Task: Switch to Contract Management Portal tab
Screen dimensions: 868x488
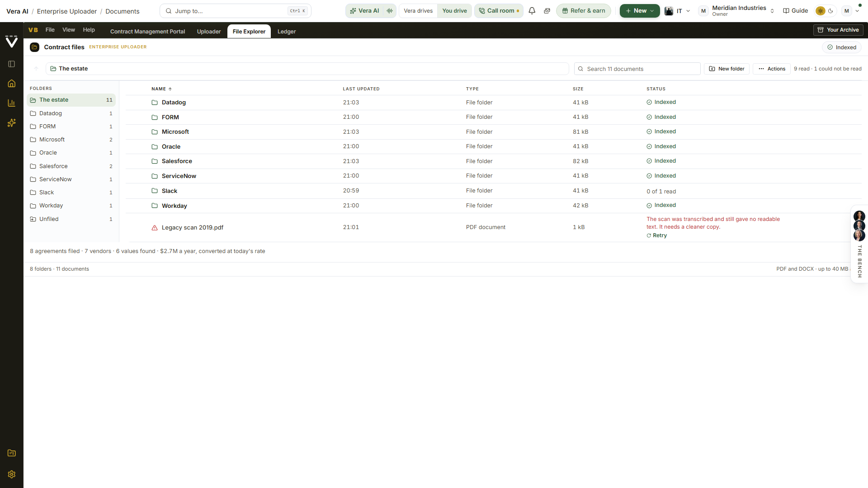Action: pos(148,32)
